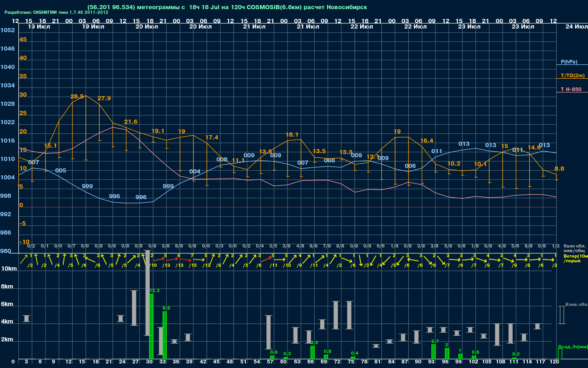Click the 18.1 temperature label
Image resolution: width=588 pixels, height=368 pixels.
pos(292,135)
